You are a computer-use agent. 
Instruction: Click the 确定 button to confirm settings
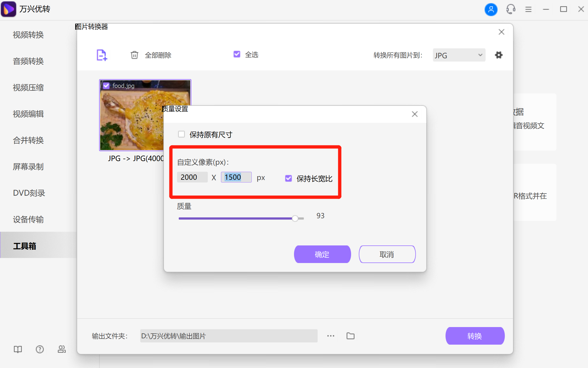322,254
